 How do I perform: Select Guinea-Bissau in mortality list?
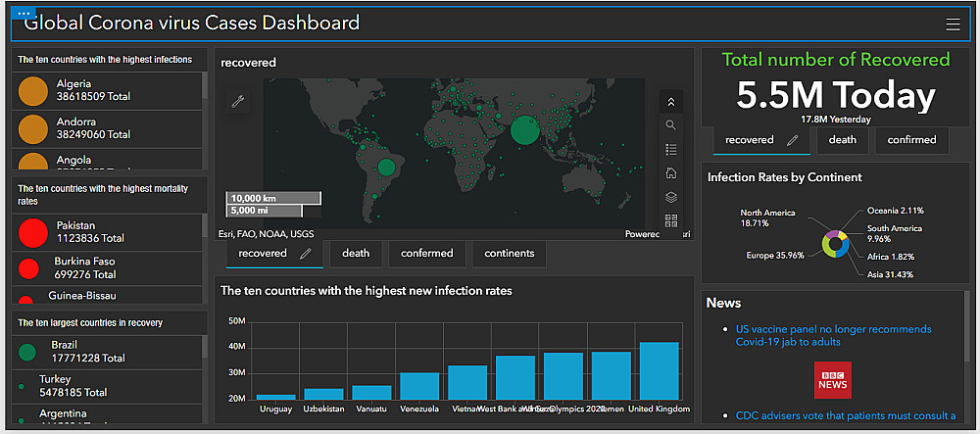(x=106, y=295)
